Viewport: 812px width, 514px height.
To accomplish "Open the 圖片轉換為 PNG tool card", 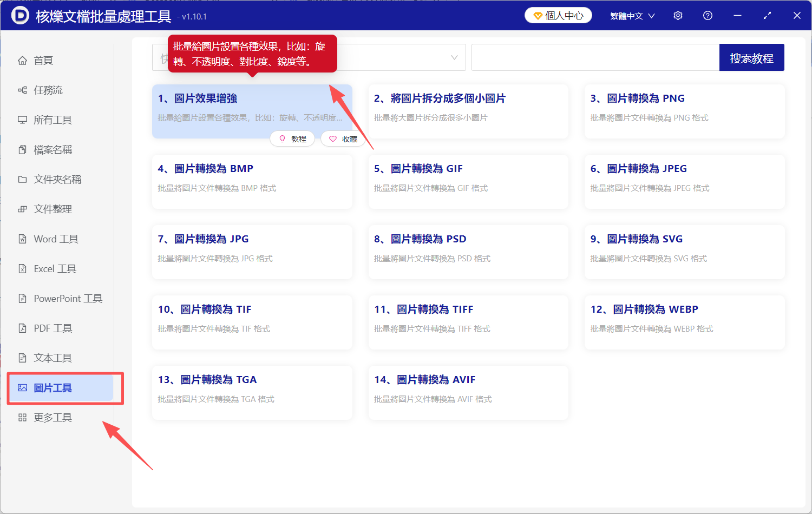I will (x=684, y=111).
